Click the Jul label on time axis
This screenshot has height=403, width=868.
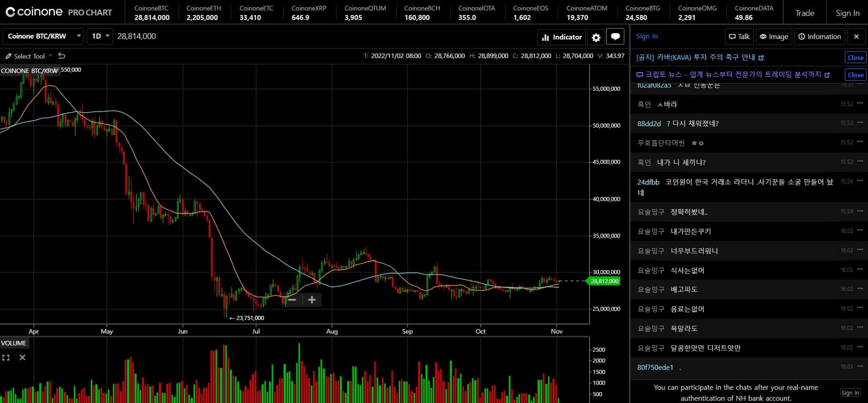coord(256,331)
